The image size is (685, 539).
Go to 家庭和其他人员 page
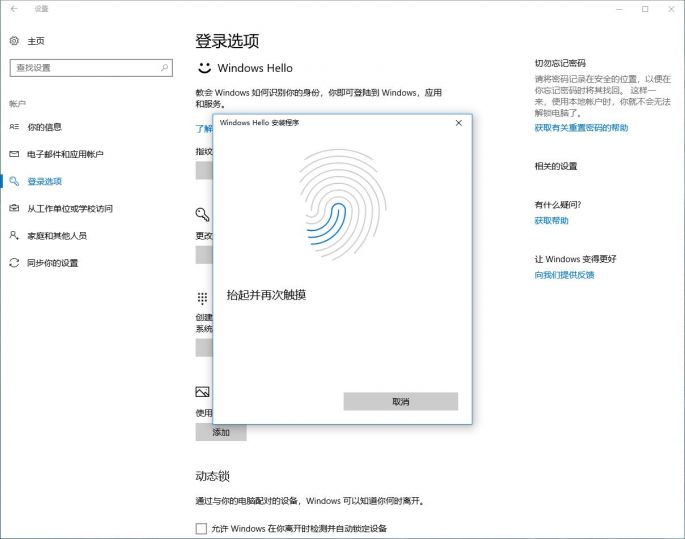click(x=57, y=236)
